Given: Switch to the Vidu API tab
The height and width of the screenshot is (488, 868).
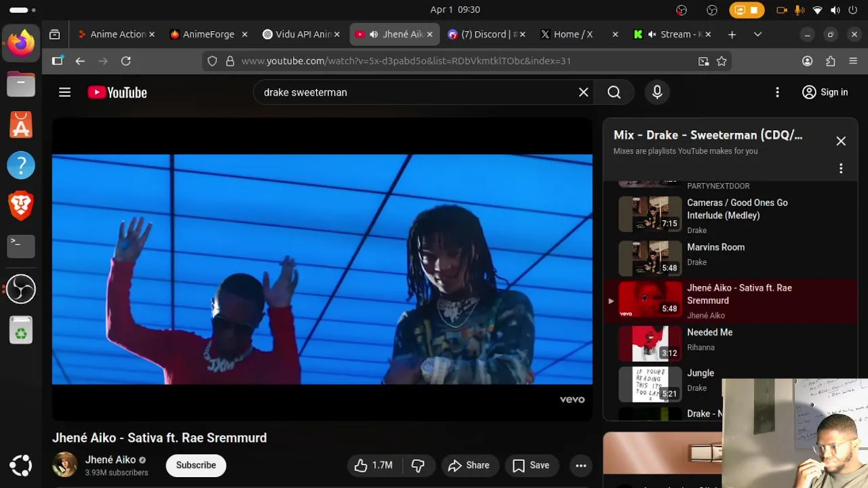Looking at the screenshot, I should 300,35.
